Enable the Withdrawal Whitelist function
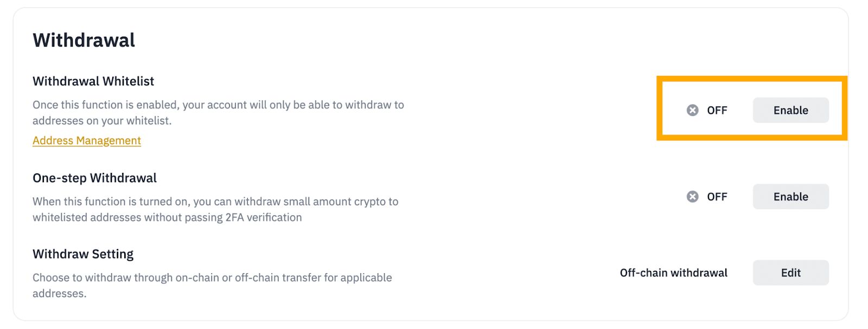This screenshot has width=868, height=329. tap(790, 111)
